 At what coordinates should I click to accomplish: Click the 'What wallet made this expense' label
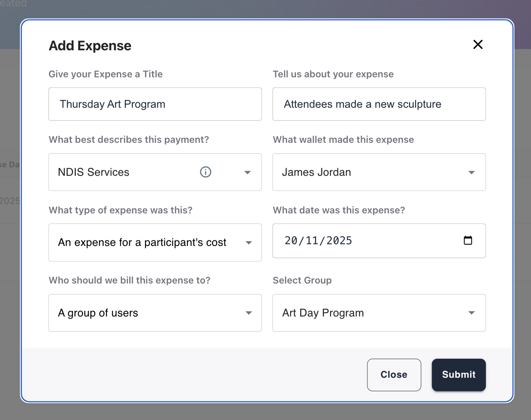[343, 139]
